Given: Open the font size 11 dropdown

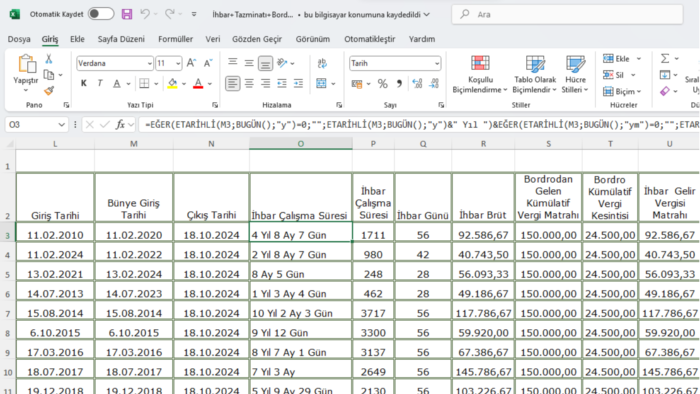Looking at the screenshot, I should point(178,64).
